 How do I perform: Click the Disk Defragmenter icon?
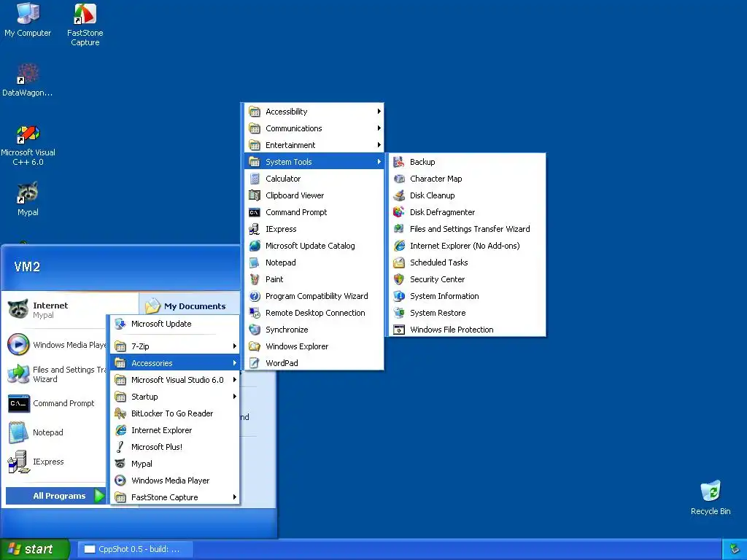[399, 212]
